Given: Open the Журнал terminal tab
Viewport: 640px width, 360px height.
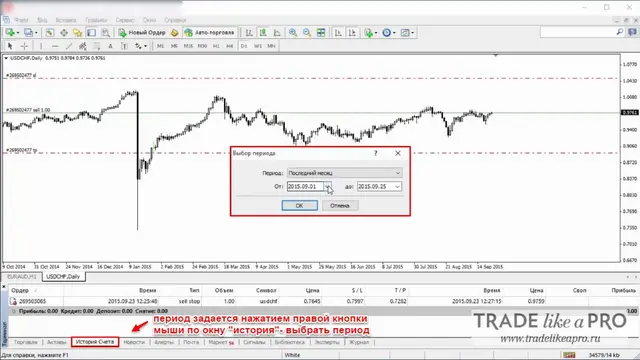Looking at the screenshot, I should pos(359,342).
